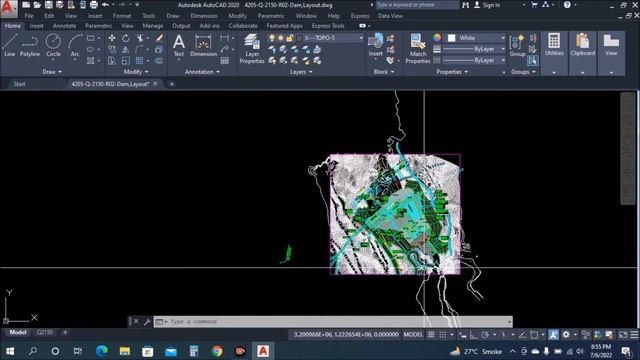Expand the Properties panel
The image size is (640, 360).
[x=452, y=72]
